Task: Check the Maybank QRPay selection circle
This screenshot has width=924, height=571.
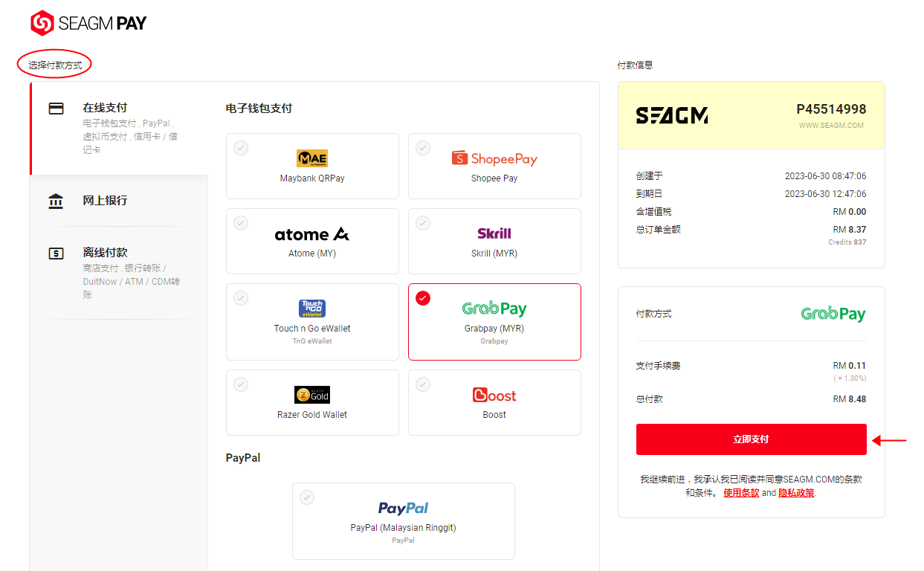Action: 241,148
